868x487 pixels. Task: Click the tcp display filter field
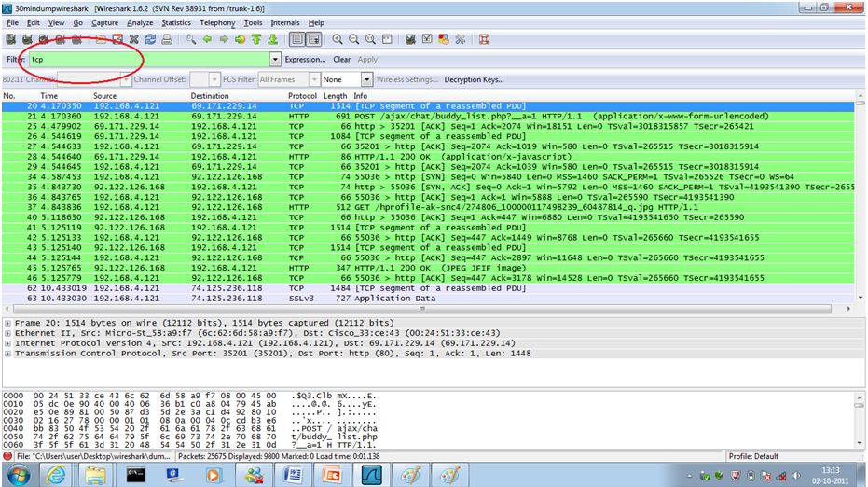click(149, 60)
